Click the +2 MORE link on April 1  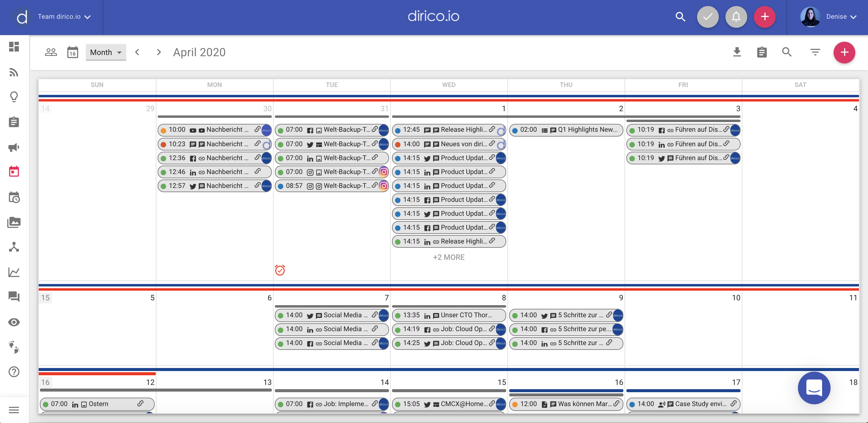pos(448,257)
